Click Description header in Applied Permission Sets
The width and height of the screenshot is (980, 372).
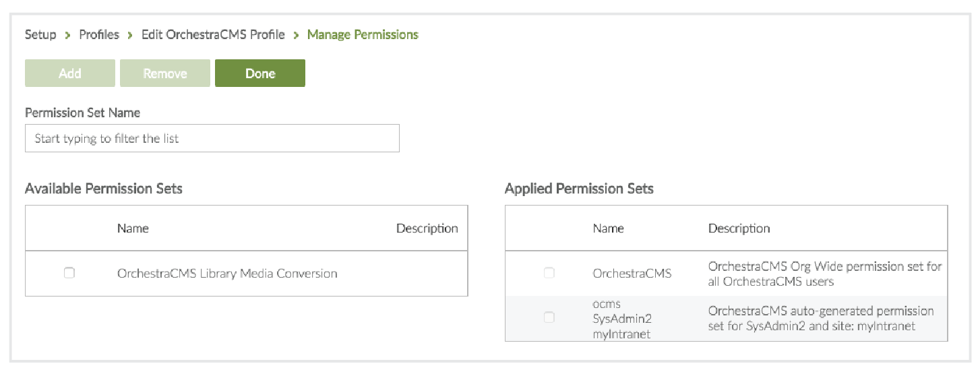coord(739,228)
